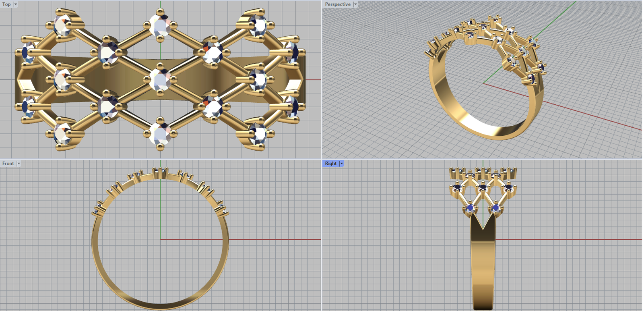Open the Top viewport dropdown menu arrow
644x311 pixels.
point(16,4)
